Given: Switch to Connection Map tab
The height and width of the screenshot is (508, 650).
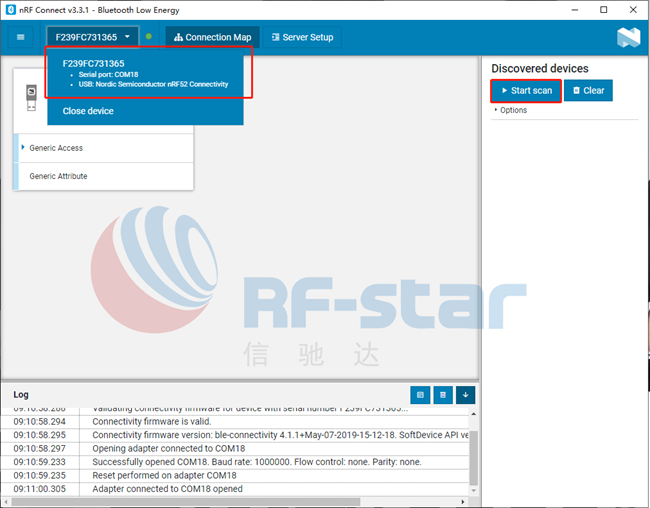Looking at the screenshot, I should tap(212, 37).
